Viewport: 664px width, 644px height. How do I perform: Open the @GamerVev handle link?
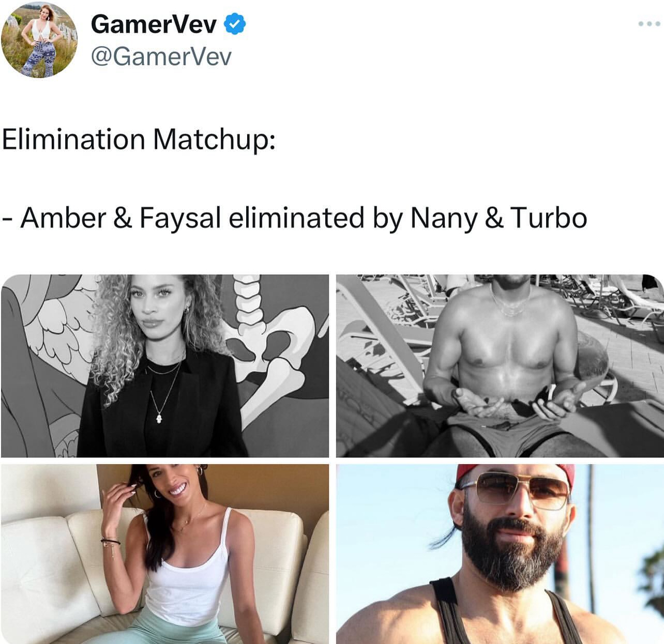[x=161, y=56]
